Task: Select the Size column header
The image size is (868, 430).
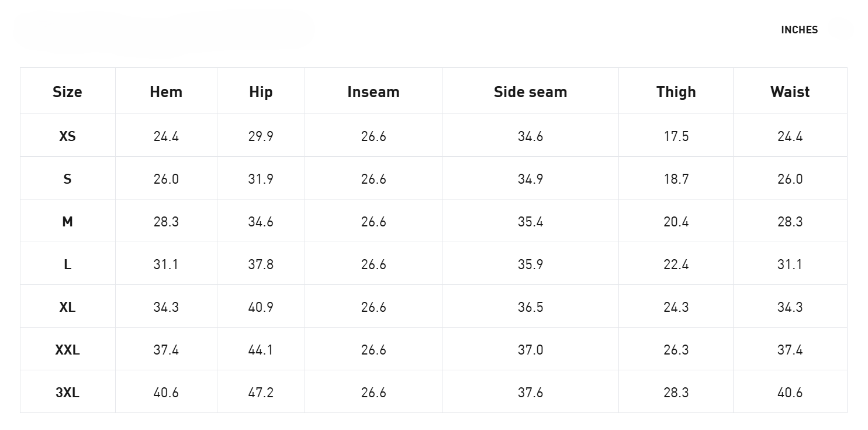Action: point(67,92)
